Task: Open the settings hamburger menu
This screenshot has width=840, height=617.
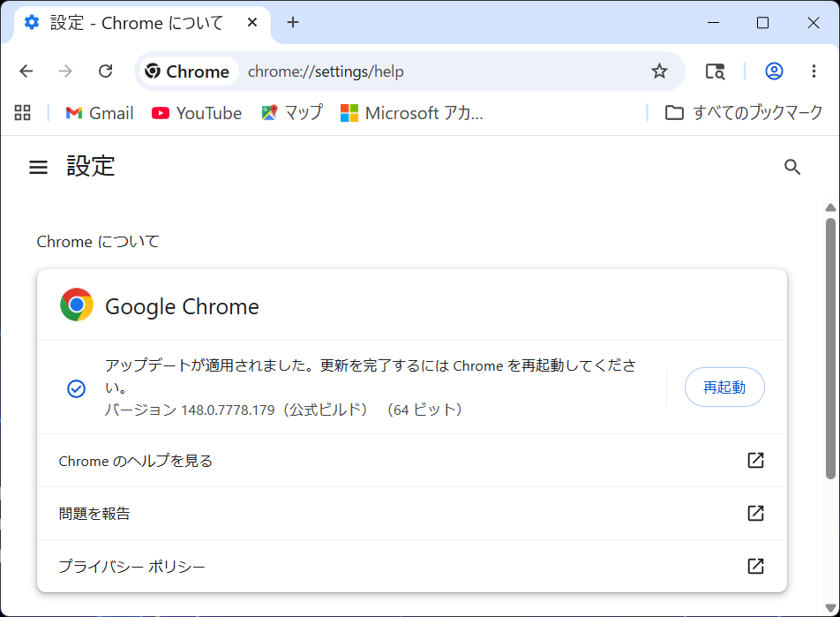Action: click(x=38, y=167)
